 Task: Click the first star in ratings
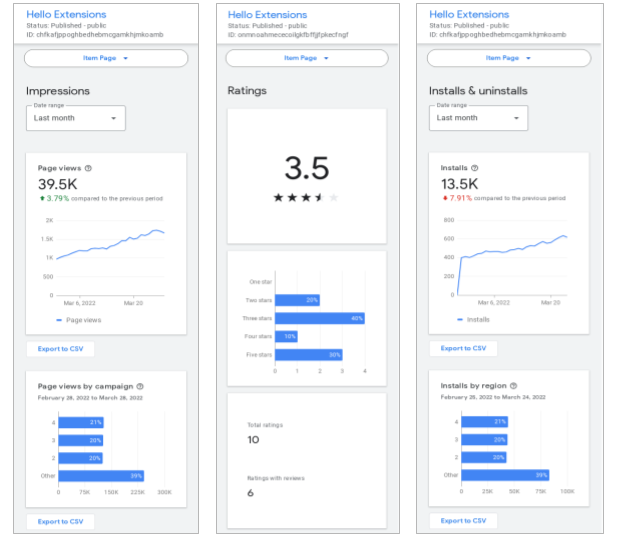tap(278, 198)
